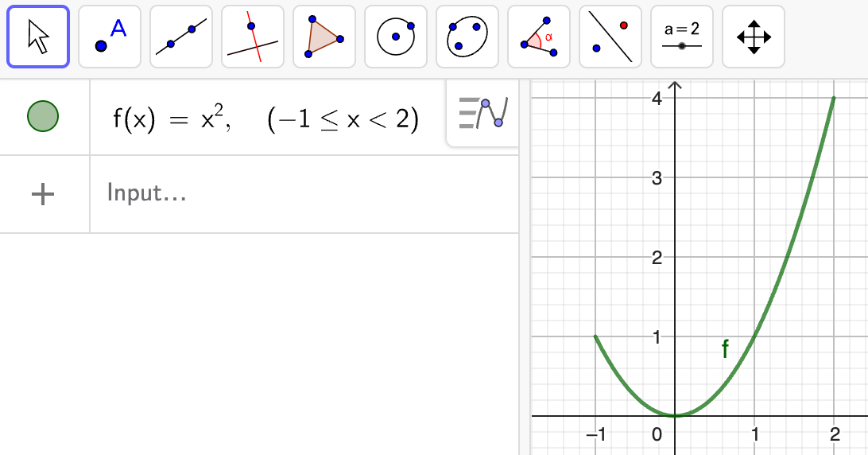
Task: Click the label f on the graph
Action: point(725,348)
